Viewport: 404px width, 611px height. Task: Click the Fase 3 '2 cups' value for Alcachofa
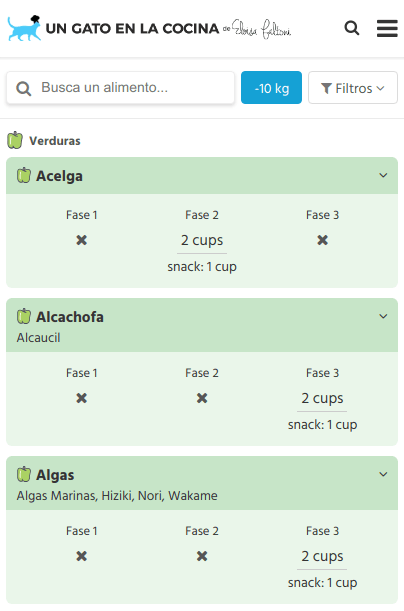click(x=322, y=398)
